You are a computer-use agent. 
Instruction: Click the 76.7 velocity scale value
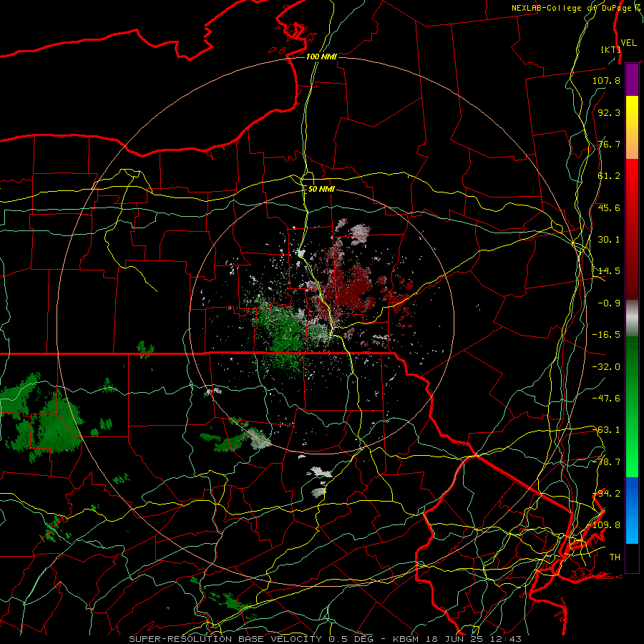609,144
